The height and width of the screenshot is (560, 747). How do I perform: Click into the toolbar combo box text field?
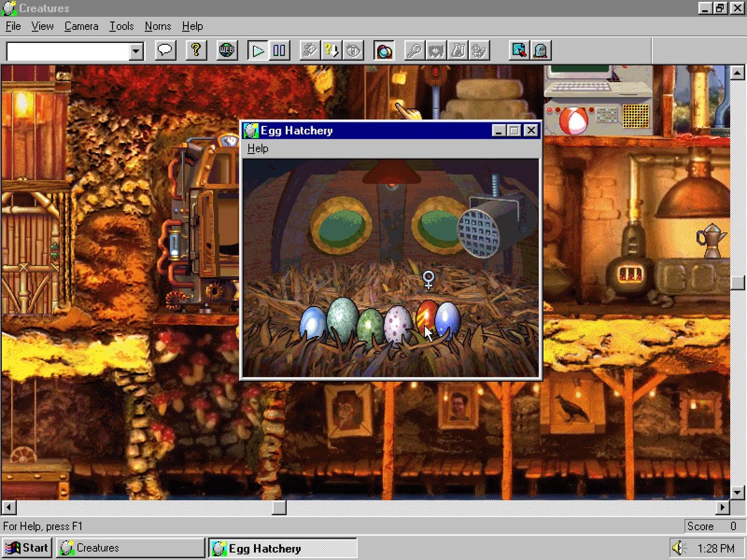(67, 51)
